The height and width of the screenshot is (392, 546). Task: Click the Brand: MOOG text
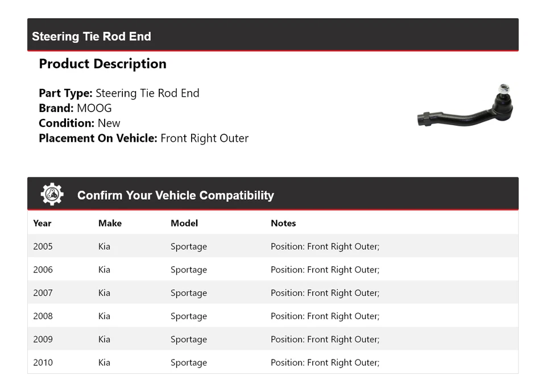(x=75, y=108)
